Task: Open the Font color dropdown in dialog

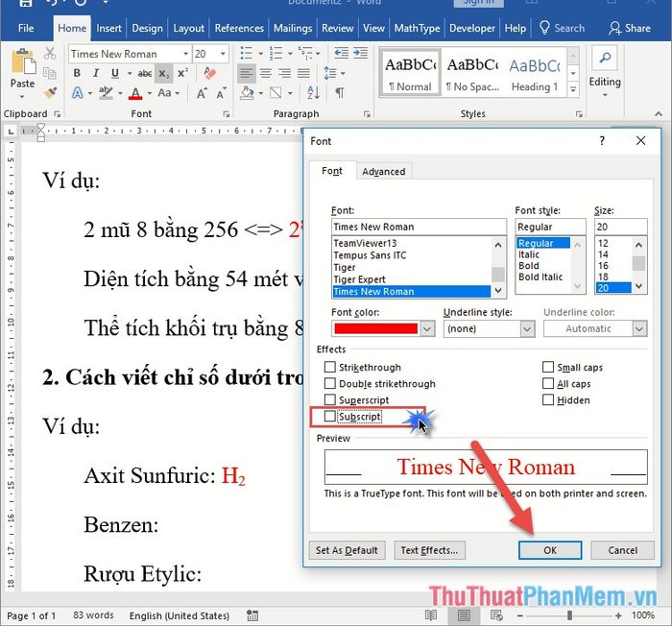Action: click(x=427, y=329)
